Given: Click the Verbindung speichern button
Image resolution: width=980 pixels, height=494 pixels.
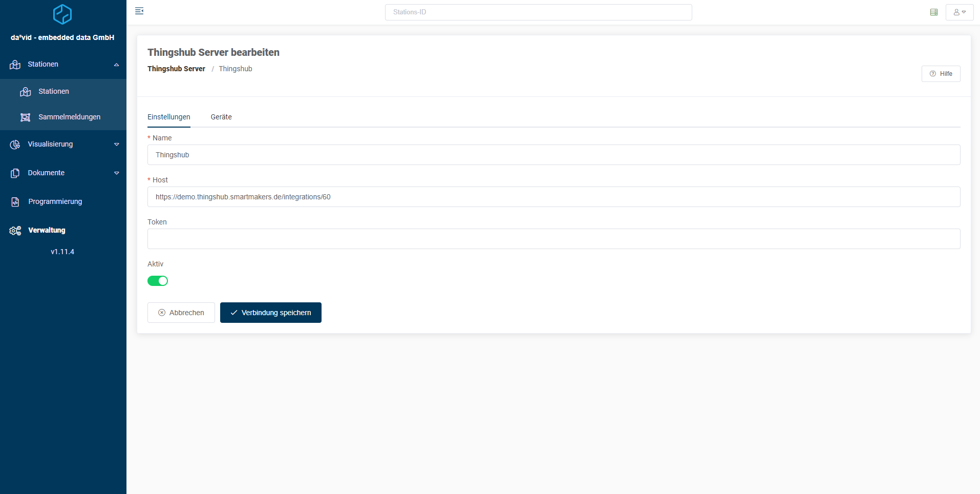Looking at the screenshot, I should point(270,313).
